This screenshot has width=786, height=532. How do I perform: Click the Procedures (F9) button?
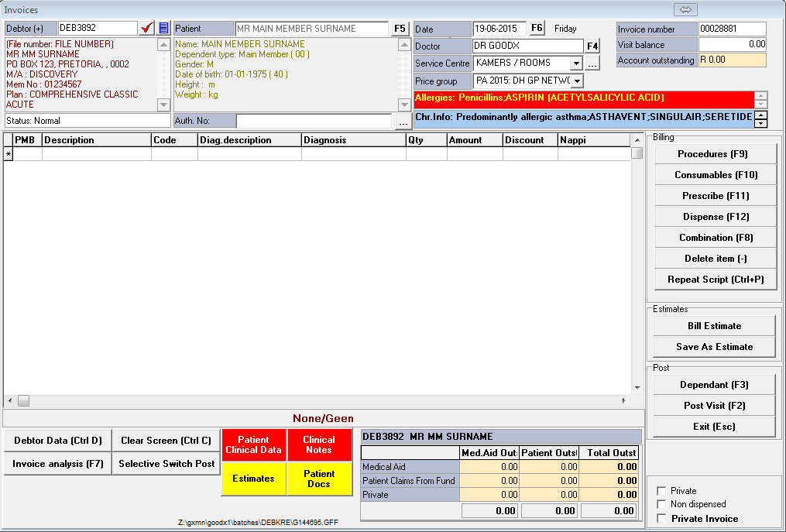[713, 154]
